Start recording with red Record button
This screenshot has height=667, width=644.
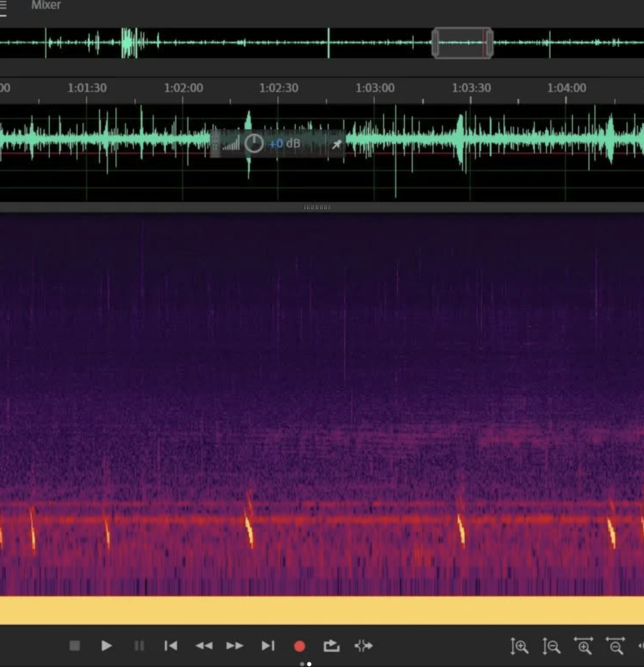(300, 646)
